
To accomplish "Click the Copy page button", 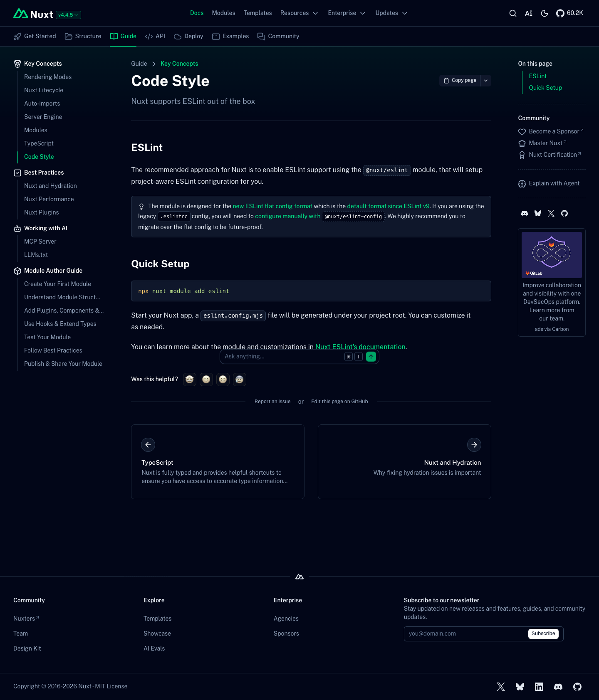I will 460,81.
